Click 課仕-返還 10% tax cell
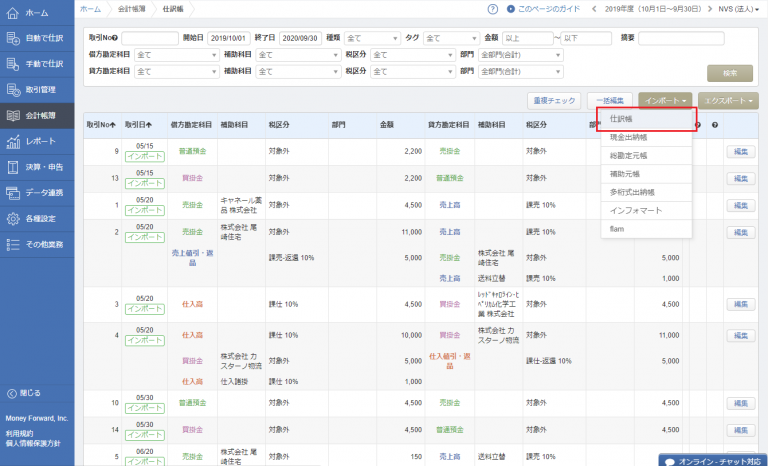The height and width of the screenshot is (466, 768). [549, 361]
